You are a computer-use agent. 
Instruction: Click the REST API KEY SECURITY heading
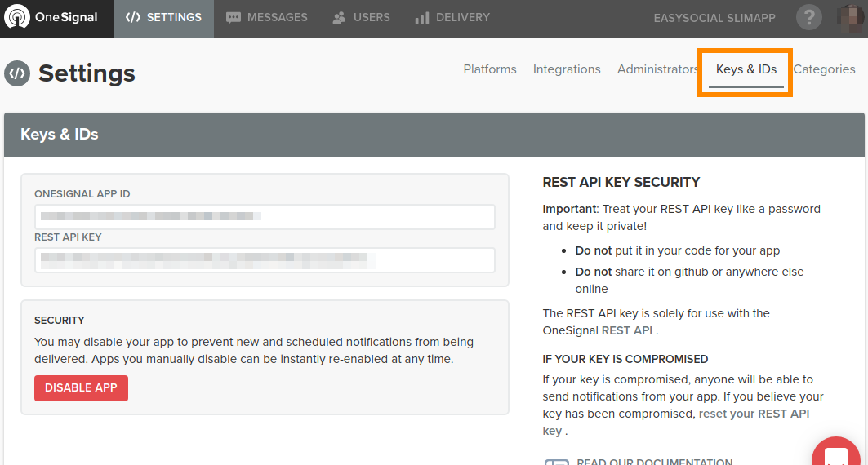point(621,182)
